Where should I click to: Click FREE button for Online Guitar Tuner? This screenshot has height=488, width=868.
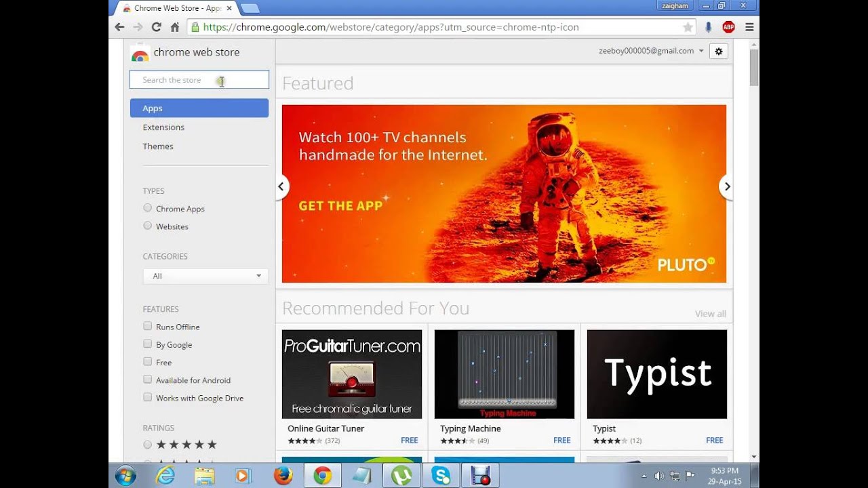410,441
